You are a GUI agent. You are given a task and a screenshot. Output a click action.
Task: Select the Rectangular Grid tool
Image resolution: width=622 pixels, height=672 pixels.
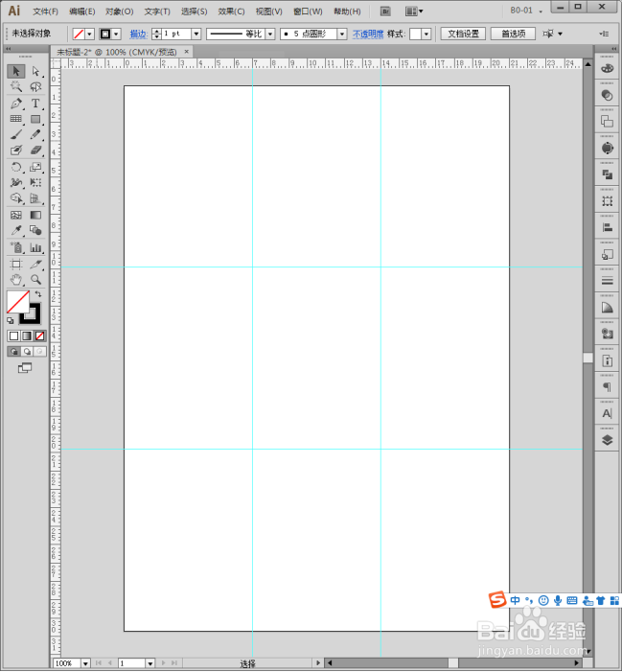16,119
